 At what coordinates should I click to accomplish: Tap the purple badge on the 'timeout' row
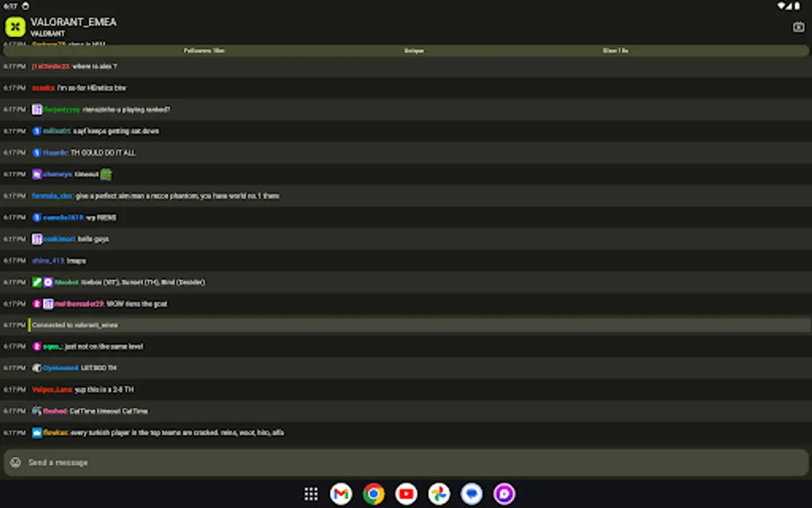tap(37, 174)
